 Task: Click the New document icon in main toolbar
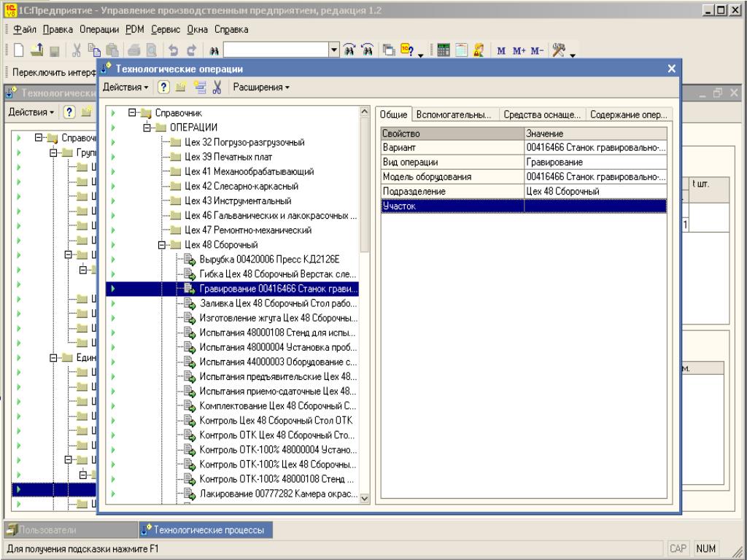click(x=18, y=50)
